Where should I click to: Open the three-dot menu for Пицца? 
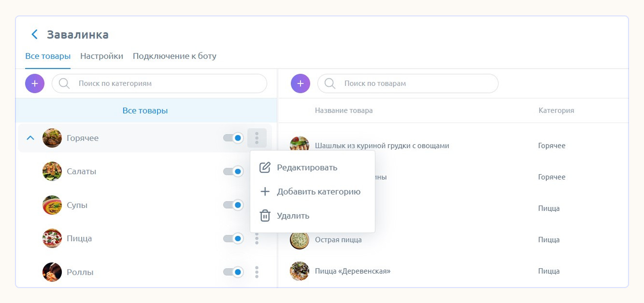pyautogui.click(x=257, y=239)
